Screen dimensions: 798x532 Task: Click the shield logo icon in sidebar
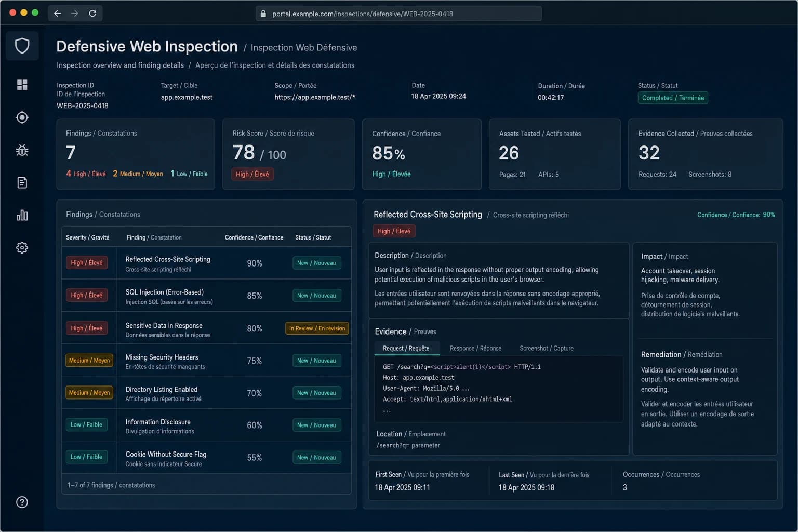22,46
